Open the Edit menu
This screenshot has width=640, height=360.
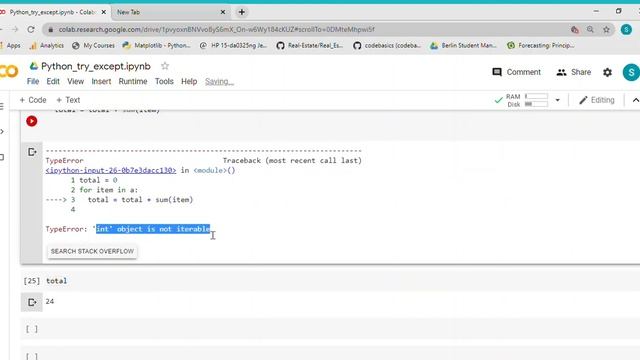pyautogui.click(x=53, y=81)
